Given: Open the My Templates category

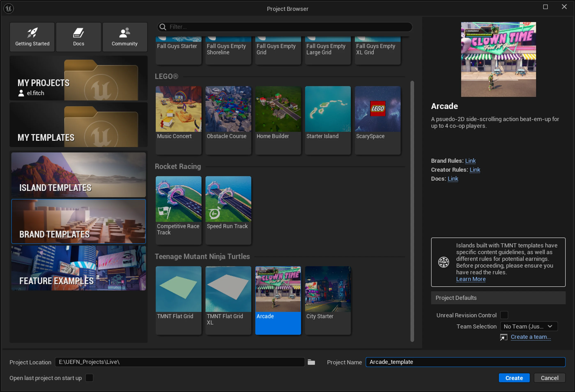Looking at the screenshot, I should click(78, 125).
